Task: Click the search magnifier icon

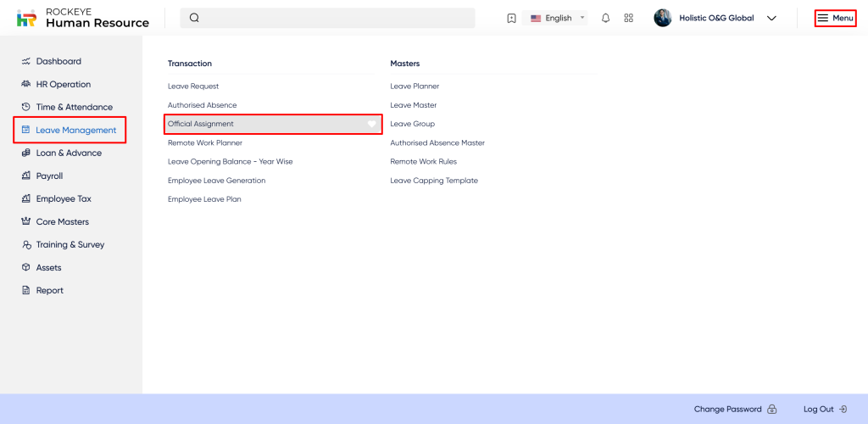Action: [x=194, y=18]
